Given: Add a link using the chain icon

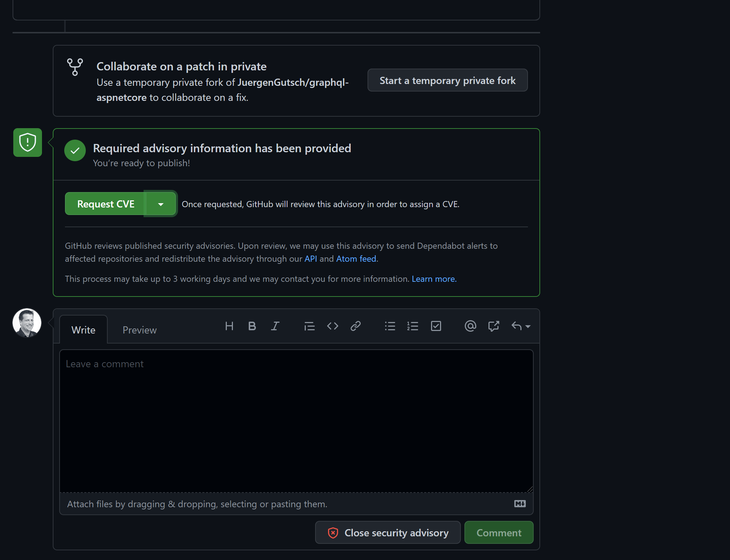Looking at the screenshot, I should point(356,326).
